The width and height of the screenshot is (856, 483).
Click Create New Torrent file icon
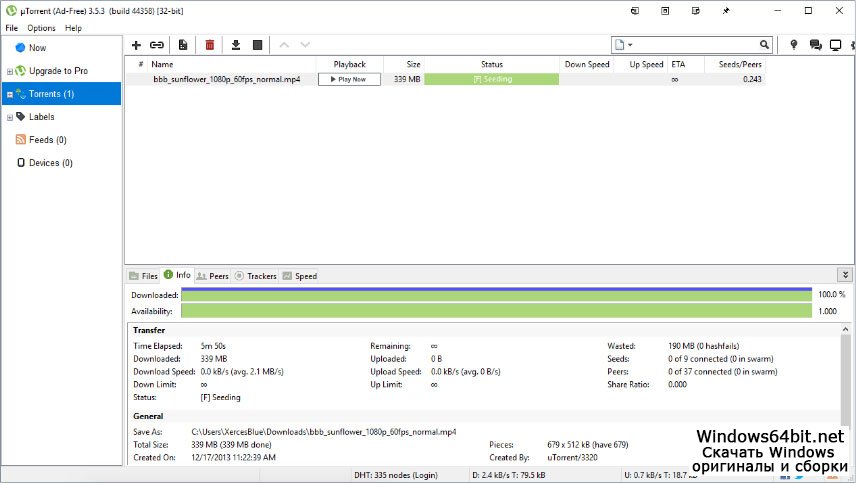[183, 45]
